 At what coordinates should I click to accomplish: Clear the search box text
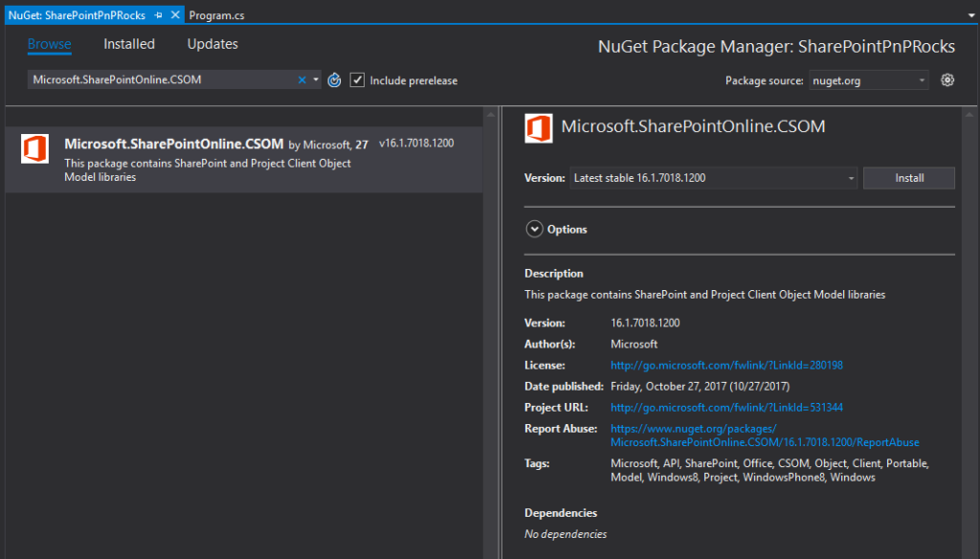point(301,79)
